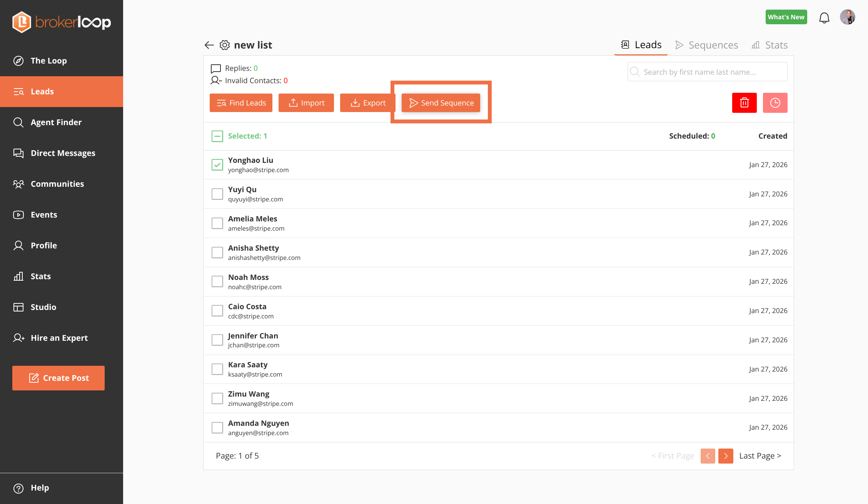This screenshot has height=504, width=868.
Task: Click the search leads input field
Action: coord(707,72)
